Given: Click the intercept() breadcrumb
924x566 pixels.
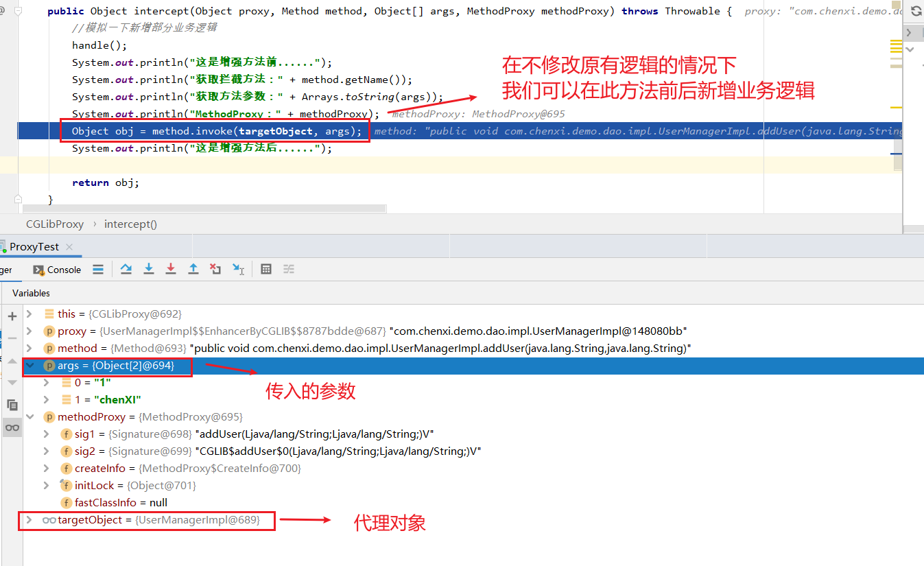Looking at the screenshot, I should tap(130, 224).
